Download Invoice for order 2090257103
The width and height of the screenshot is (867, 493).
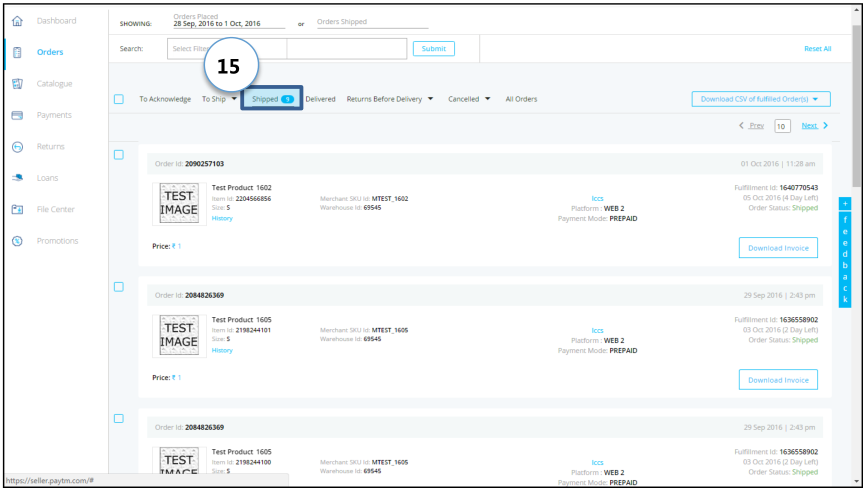click(779, 248)
